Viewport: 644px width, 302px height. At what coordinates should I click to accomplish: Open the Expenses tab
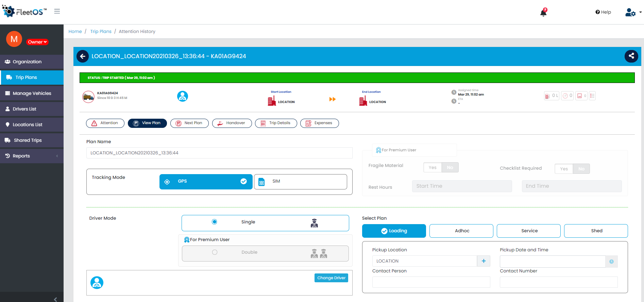320,123
